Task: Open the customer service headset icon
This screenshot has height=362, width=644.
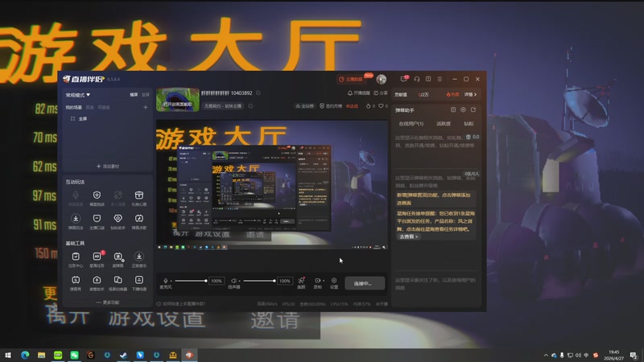Action: pyautogui.click(x=416, y=79)
